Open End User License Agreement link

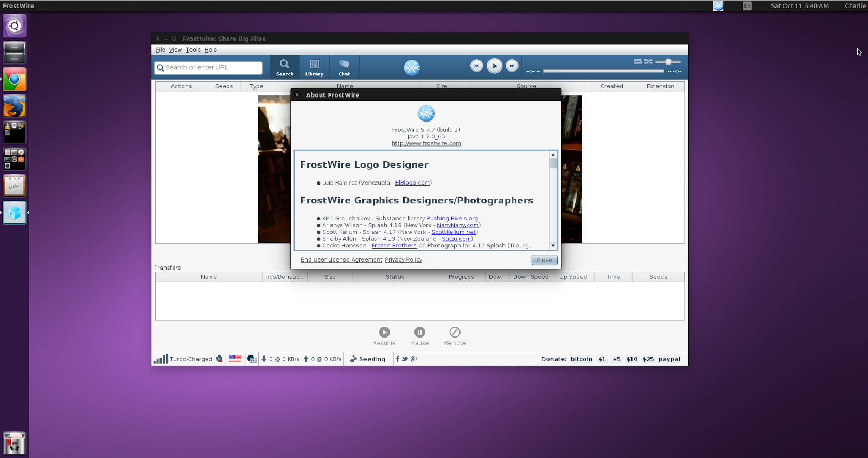[341, 260]
